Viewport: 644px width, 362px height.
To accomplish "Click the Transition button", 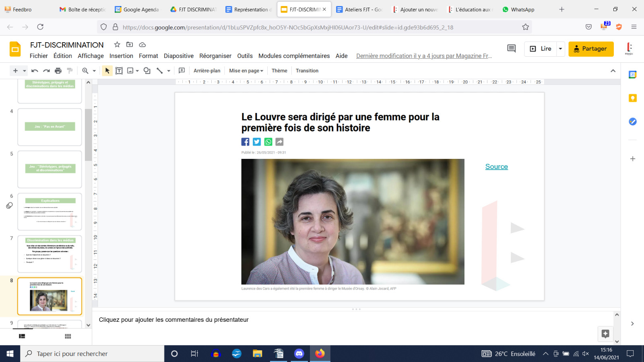I will (307, 71).
